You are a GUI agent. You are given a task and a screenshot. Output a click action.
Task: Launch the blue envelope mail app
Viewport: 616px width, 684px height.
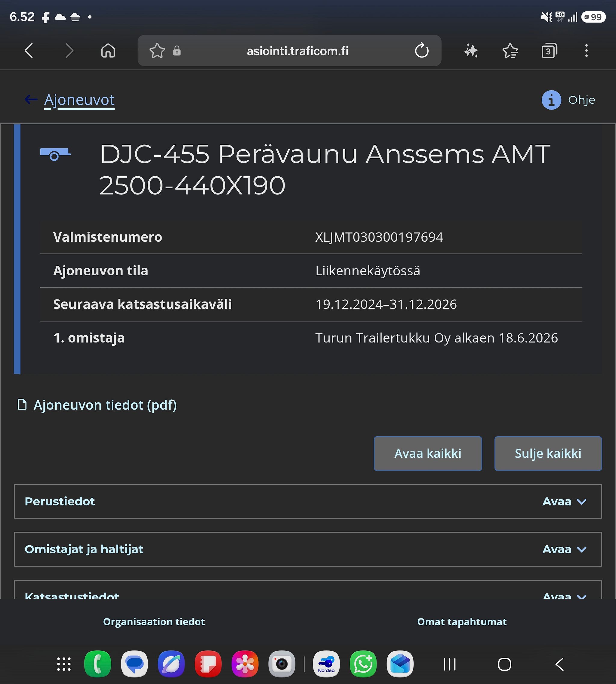pyautogui.click(x=400, y=664)
